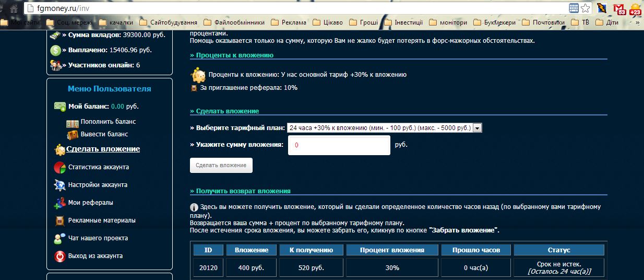Click the Сделать вложение sidebar link
Viewport: 644px width, 280px height.
103,149
